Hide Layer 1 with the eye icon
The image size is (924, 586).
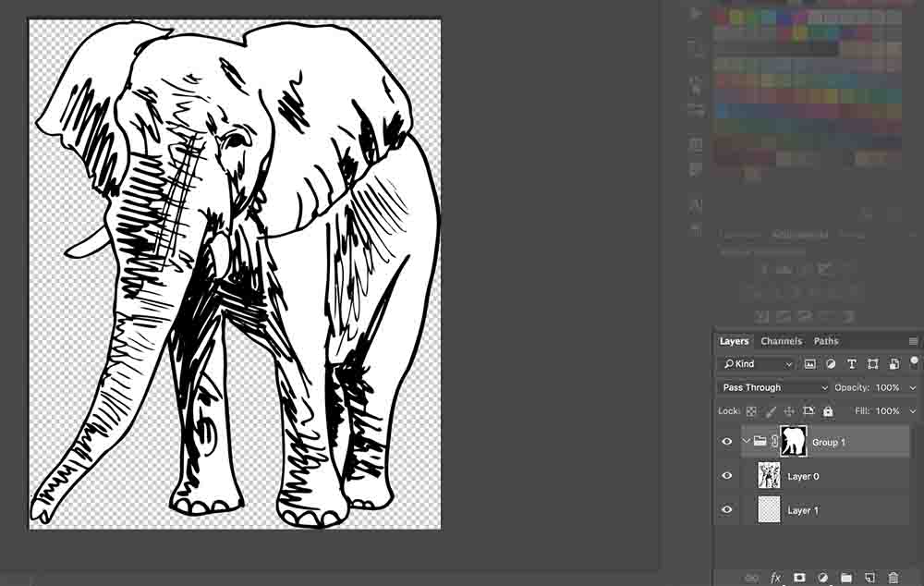point(727,510)
